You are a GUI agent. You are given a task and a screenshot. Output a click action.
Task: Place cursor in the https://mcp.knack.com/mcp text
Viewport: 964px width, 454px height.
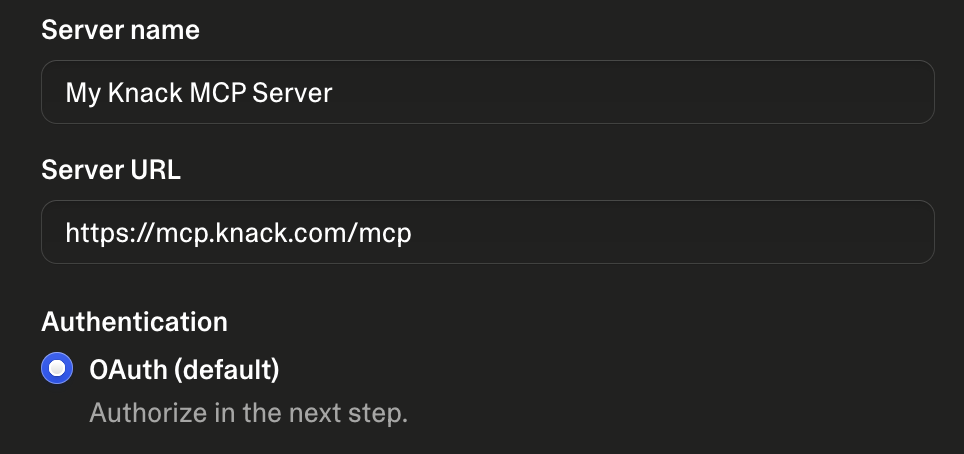pyautogui.click(x=239, y=233)
